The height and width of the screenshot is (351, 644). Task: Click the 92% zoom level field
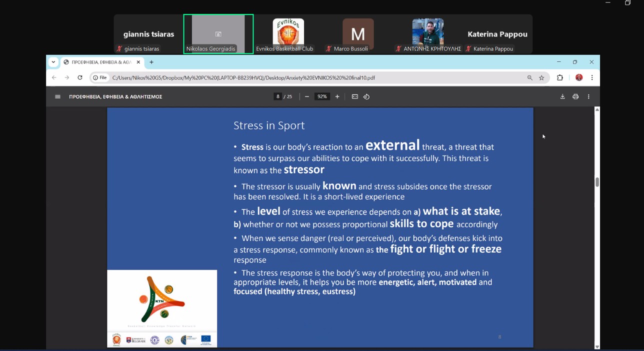[x=322, y=96]
